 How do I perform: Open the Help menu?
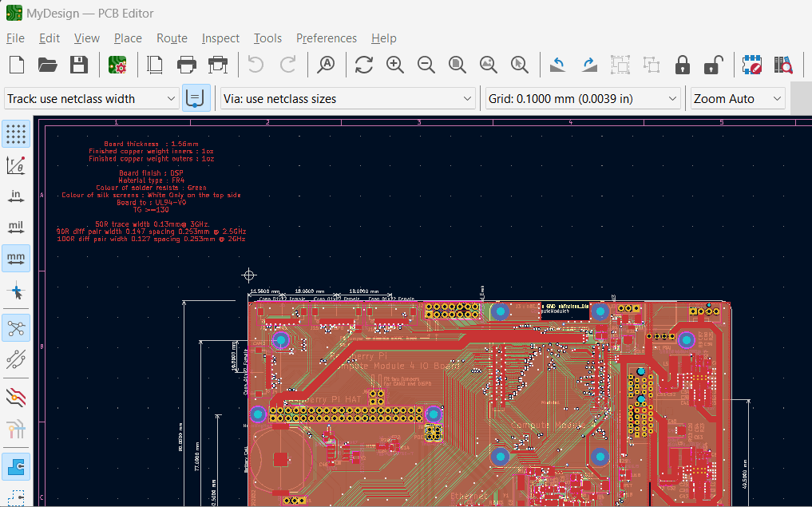click(384, 38)
